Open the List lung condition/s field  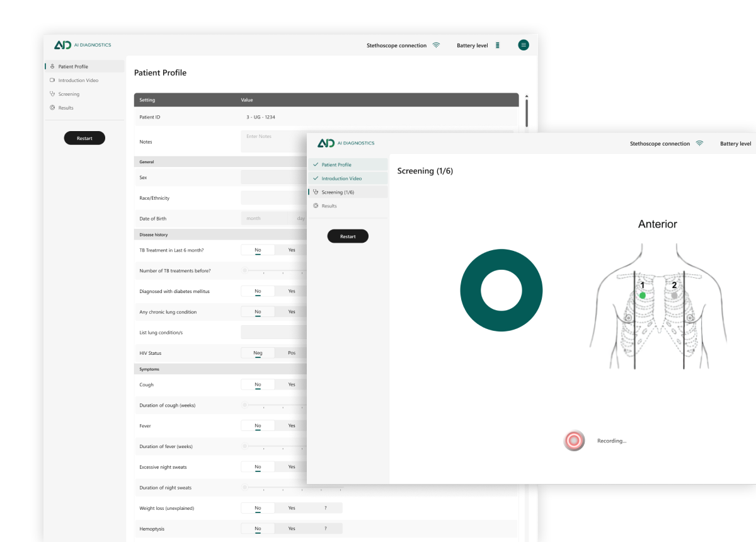(271, 332)
